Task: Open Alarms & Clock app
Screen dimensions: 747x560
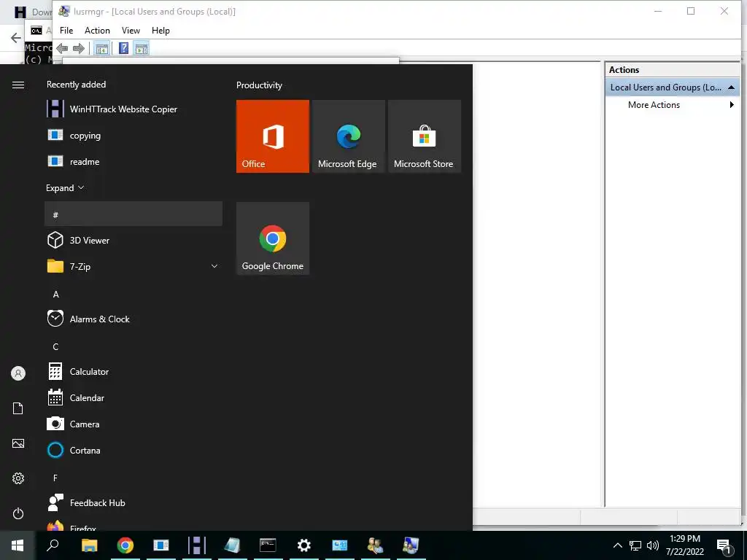Action: tap(133, 319)
